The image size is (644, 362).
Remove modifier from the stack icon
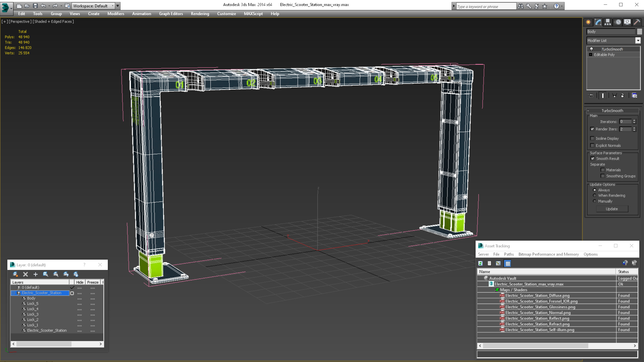(x=623, y=95)
